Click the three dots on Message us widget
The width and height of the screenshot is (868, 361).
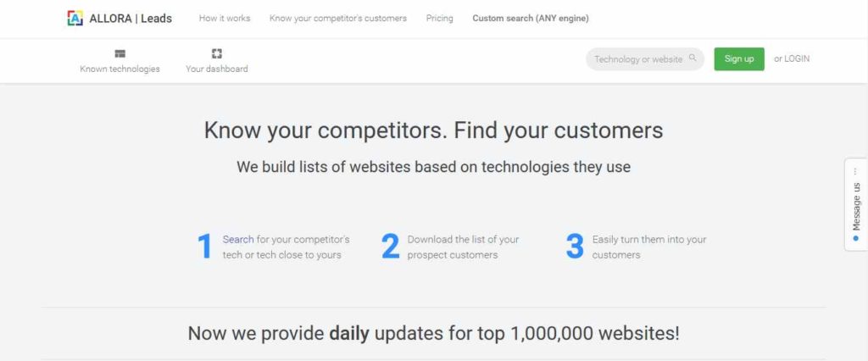click(x=856, y=172)
